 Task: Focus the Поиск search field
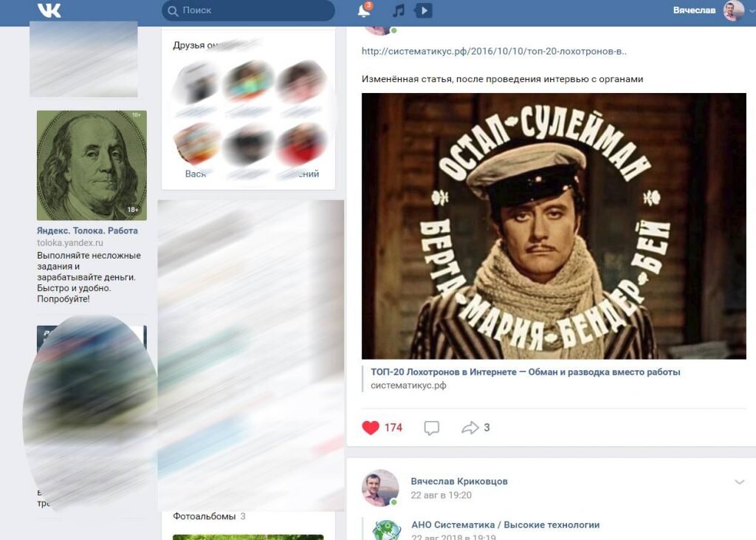pos(248,10)
